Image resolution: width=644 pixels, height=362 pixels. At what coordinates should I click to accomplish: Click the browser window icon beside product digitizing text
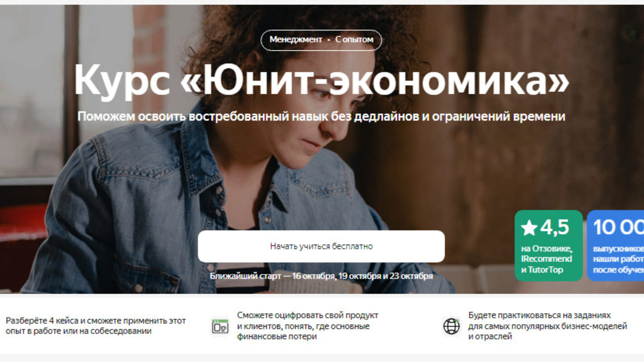[x=220, y=326]
